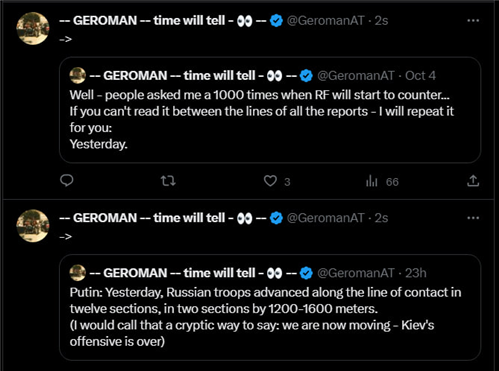Image resolution: width=499 pixels, height=371 pixels.
Task: Open GEROMAN's avatar on first tweet
Action: (33, 28)
